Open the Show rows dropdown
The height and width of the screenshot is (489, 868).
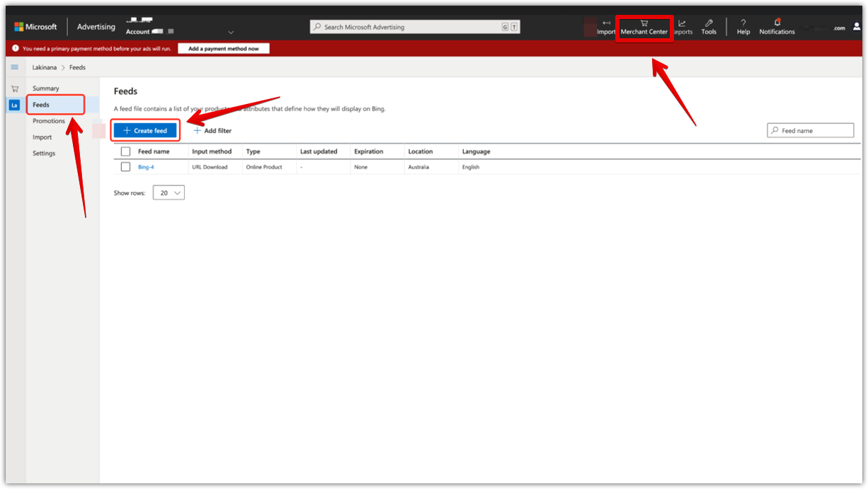point(170,192)
